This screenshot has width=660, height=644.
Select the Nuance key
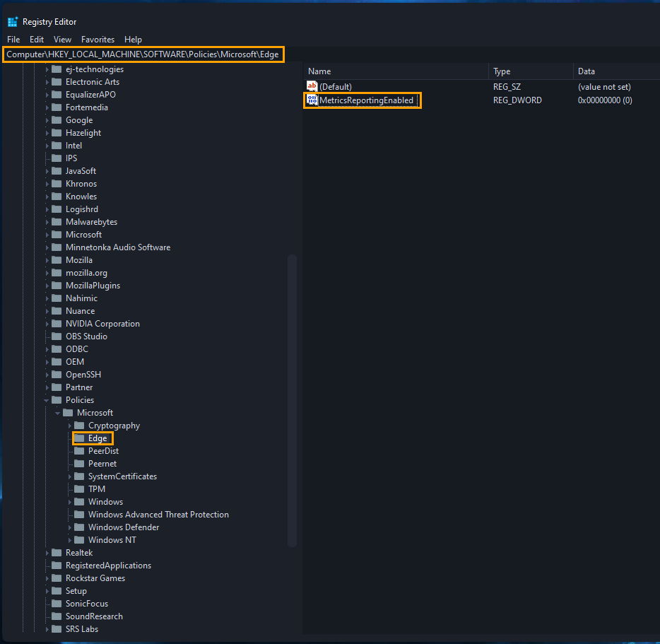click(80, 311)
